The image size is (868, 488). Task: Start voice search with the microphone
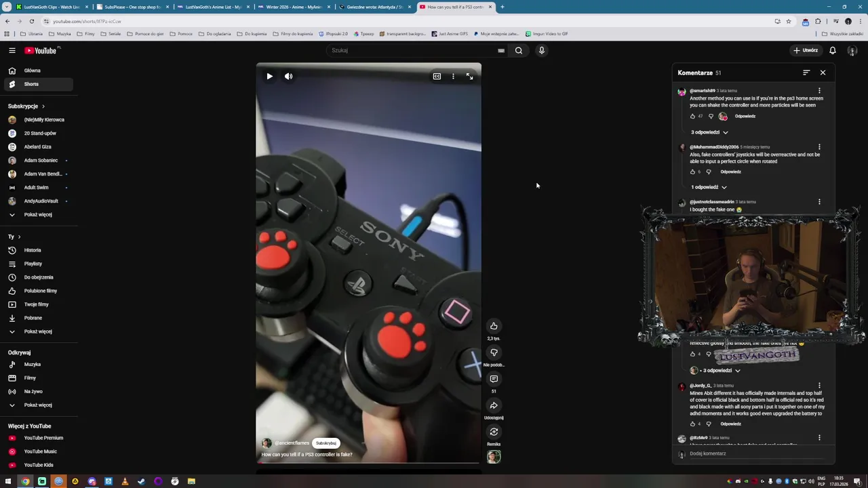[541, 50]
